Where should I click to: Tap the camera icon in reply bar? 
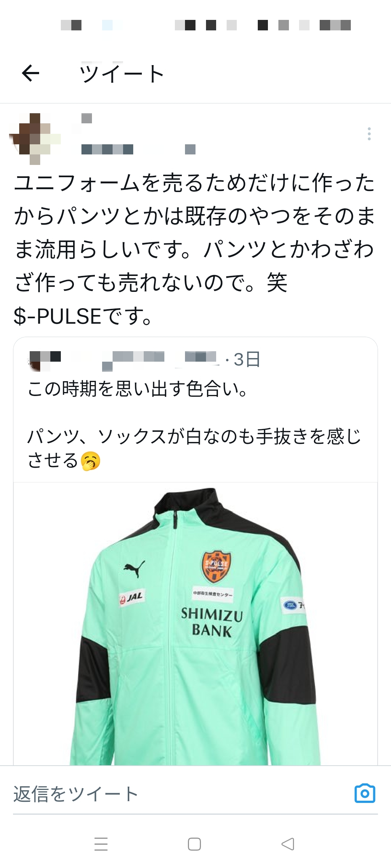(x=365, y=793)
